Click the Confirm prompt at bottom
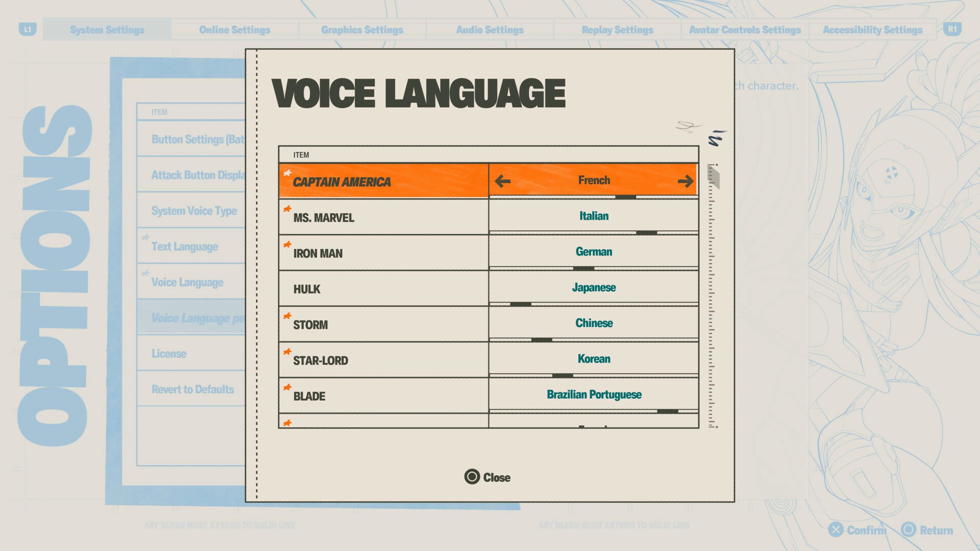Image resolution: width=980 pixels, height=551 pixels. 857,530
